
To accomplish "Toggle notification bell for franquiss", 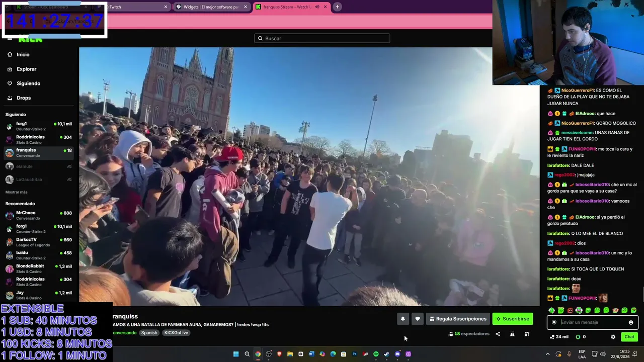I will click(x=403, y=319).
